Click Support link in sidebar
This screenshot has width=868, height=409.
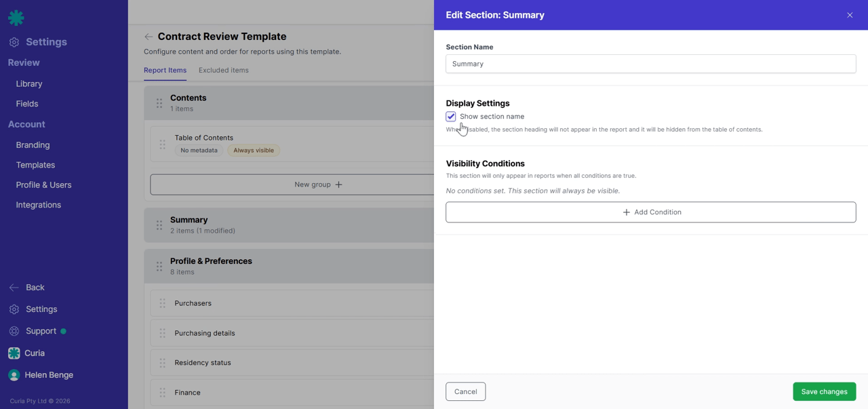click(x=41, y=331)
